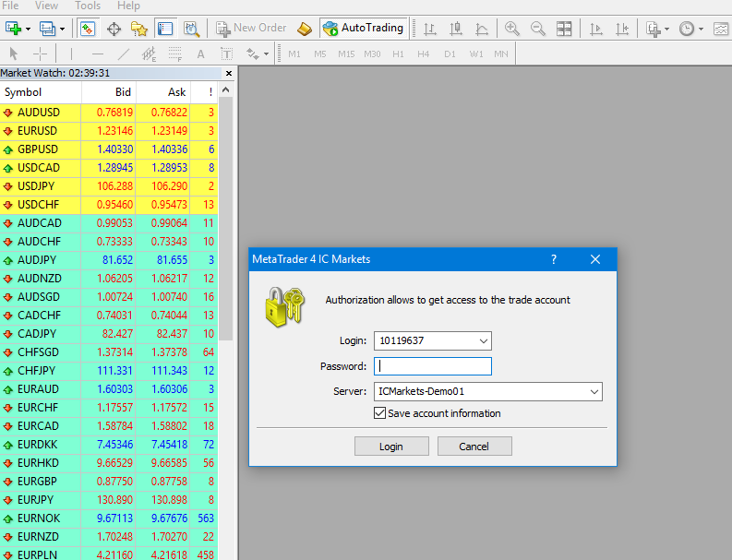The height and width of the screenshot is (560, 732).
Task: Open the File menu
Action: tap(10, 6)
